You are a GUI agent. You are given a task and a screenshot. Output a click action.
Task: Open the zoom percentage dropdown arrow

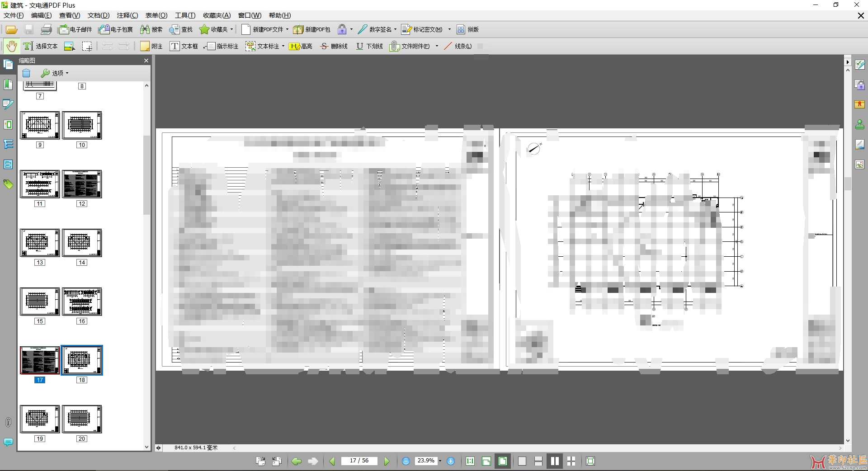(x=440, y=461)
